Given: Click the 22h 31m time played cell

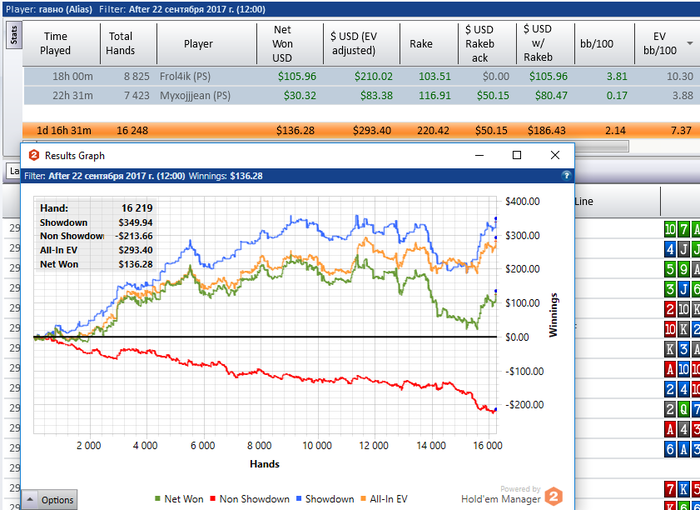Looking at the screenshot, I should (73, 96).
